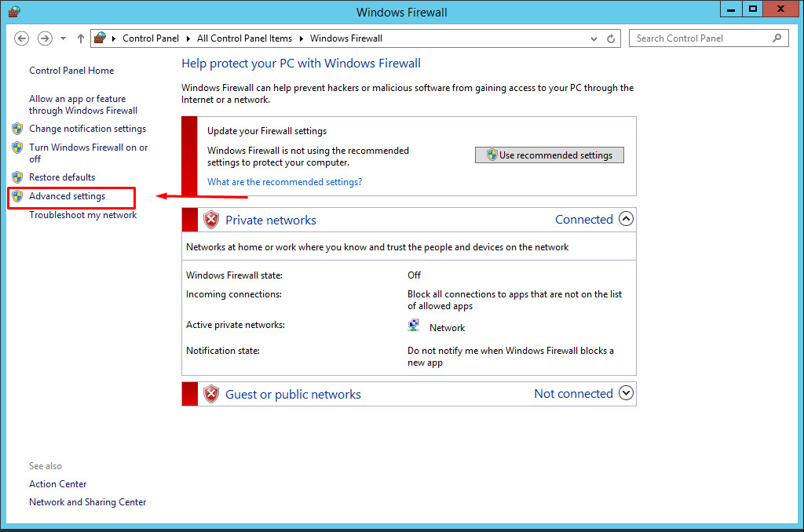Viewport: 804px width, 532px height.
Task: Open Advanced settings in the left pane
Action: [67, 196]
